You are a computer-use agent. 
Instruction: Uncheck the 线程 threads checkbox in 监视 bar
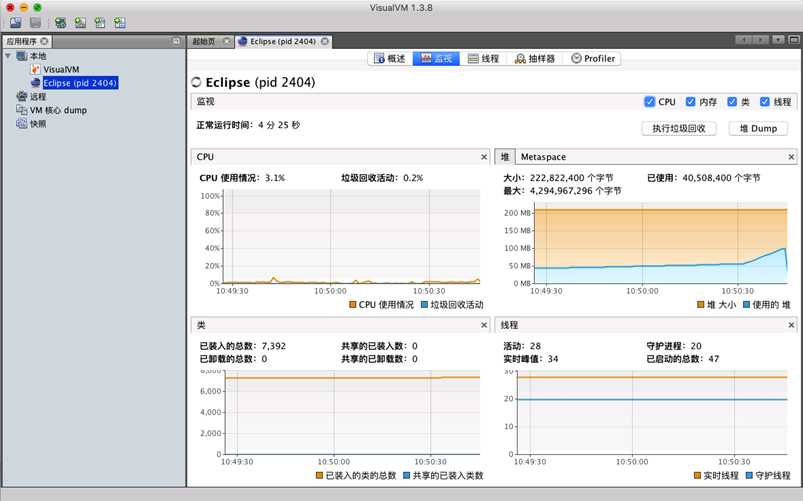coord(765,101)
